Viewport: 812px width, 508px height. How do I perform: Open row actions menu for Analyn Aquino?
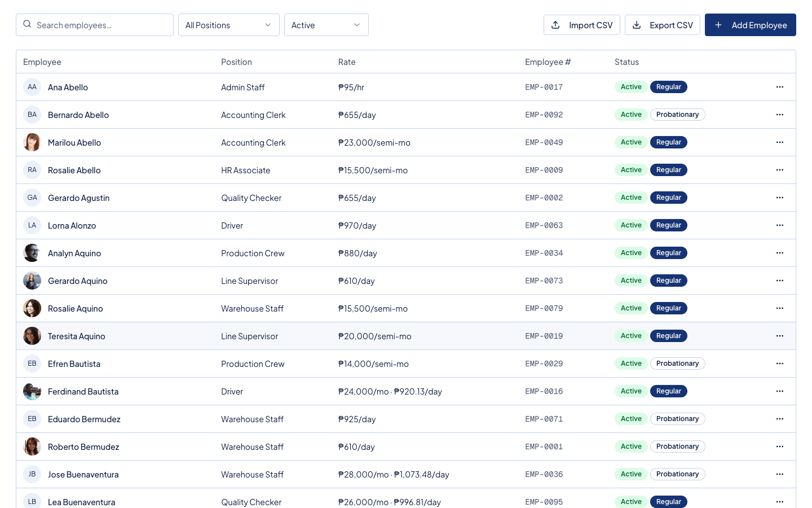pos(780,253)
